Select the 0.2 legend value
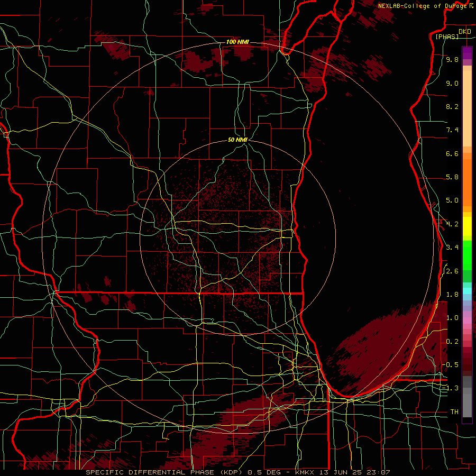This screenshot has width=476, height=476. (x=452, y=342)
